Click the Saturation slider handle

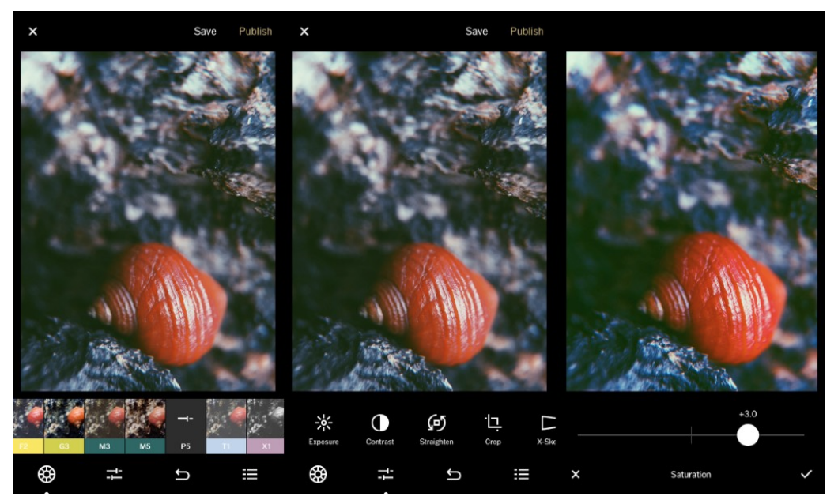click(x=748, y=435)
